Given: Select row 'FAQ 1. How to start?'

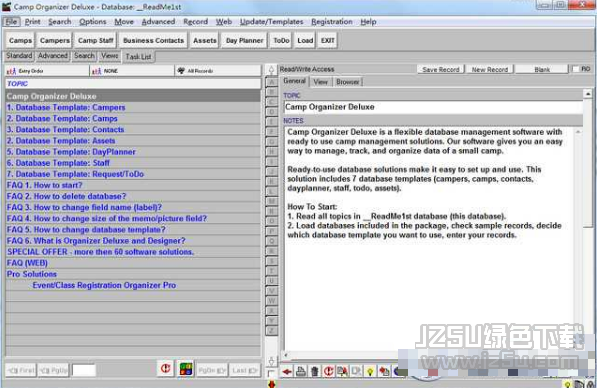Looking at the screenshot, I should pyautogui.click(x=133, y=185).
